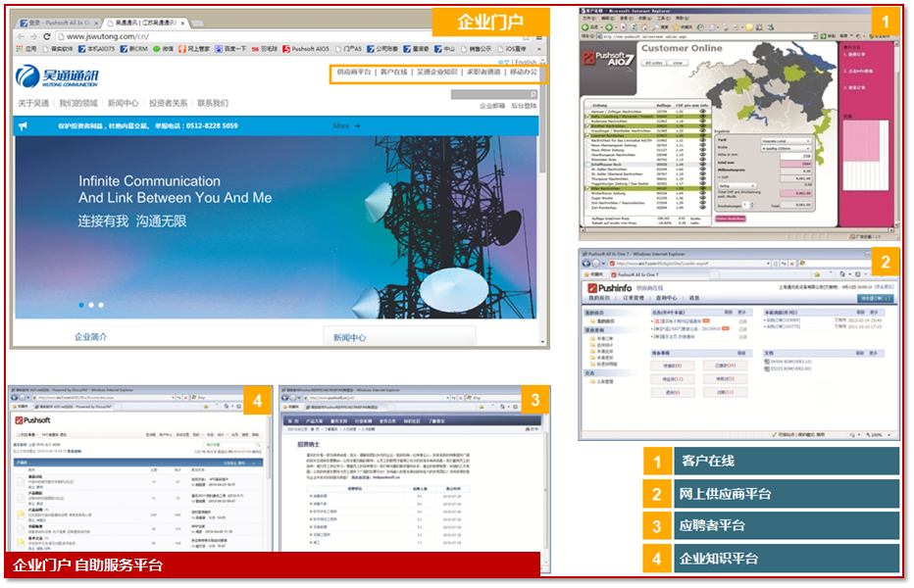The width and height of the screenshot is (914, 588).
Task: Click the eye info icon of the first newspaper row
Action: coord(703,112)
